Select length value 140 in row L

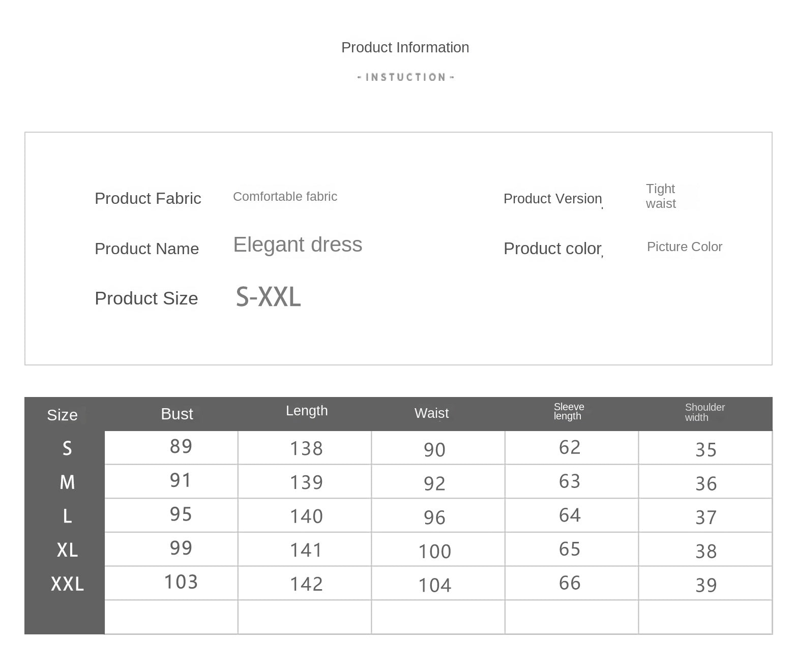tap(306, 516)
